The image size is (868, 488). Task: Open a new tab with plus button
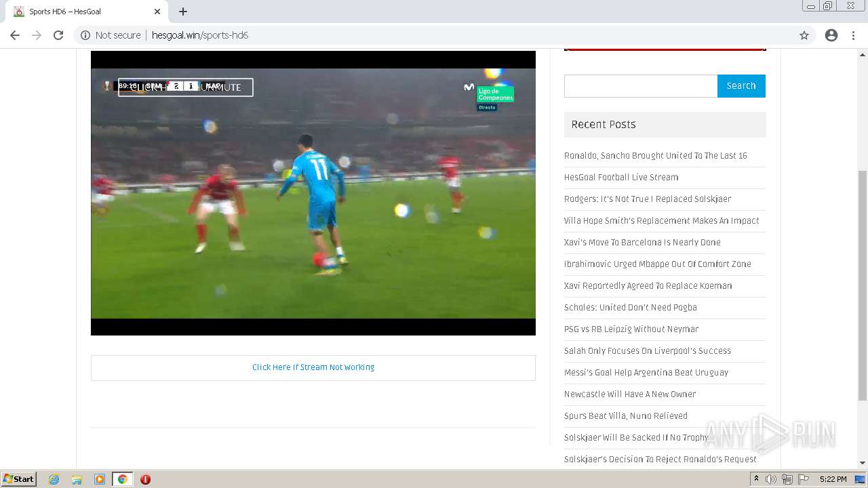tap(183, 12)
